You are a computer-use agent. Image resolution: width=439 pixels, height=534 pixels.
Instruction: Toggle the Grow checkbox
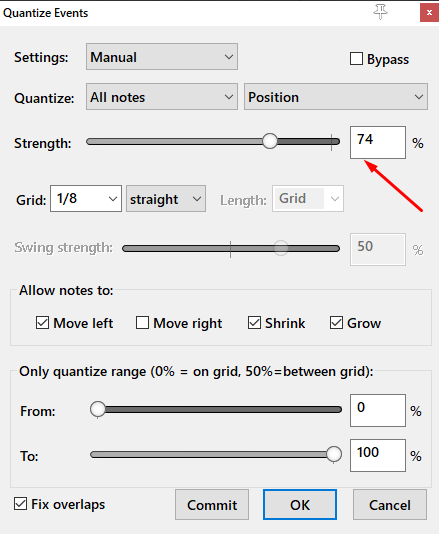tap(336, 323)
